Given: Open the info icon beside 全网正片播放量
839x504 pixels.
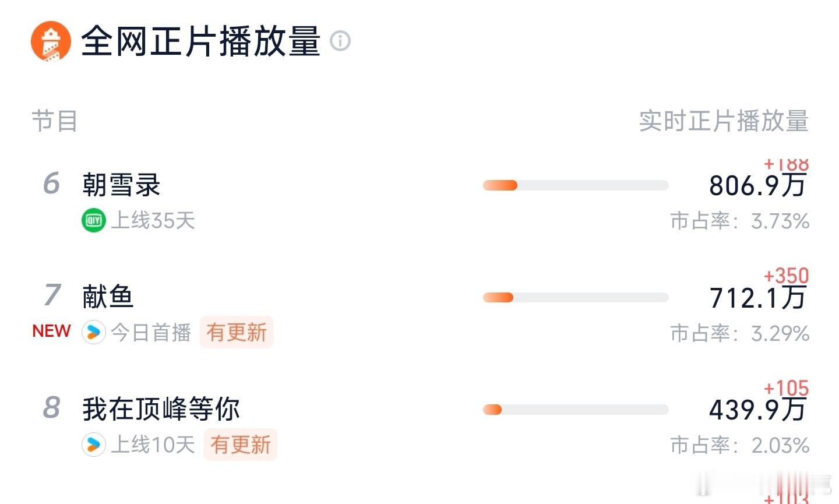Looking at the screenshot, I should coord(340,41).
